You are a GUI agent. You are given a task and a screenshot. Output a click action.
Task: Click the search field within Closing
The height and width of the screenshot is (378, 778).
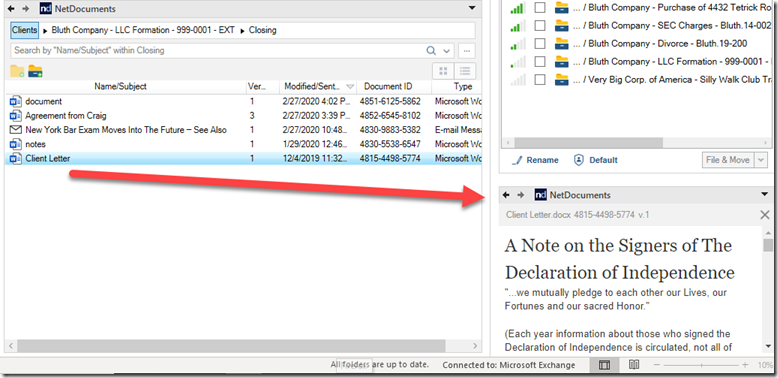click(x=217, y=50)
